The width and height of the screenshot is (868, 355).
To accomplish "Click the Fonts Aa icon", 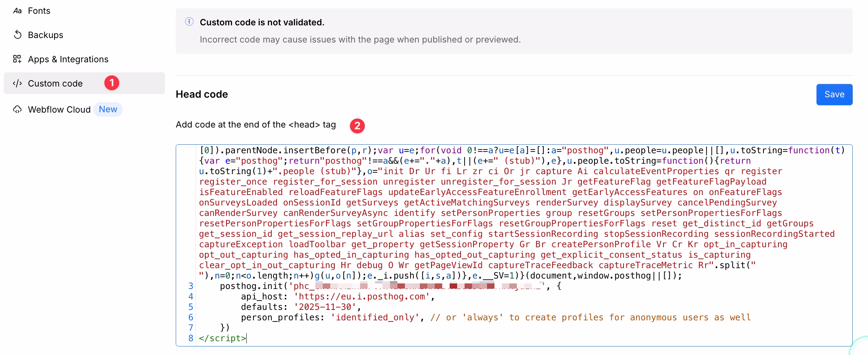I will coord(17,11).
